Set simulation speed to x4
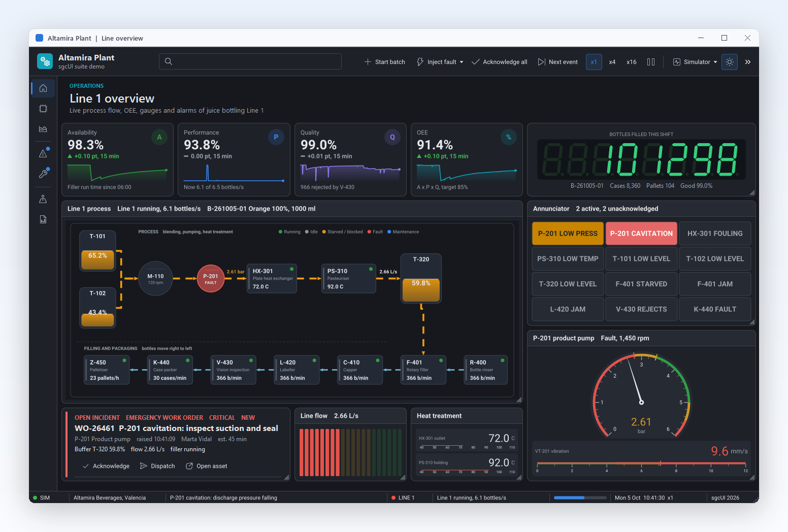The width and height of the screenshot is (788, 532). 612,62
